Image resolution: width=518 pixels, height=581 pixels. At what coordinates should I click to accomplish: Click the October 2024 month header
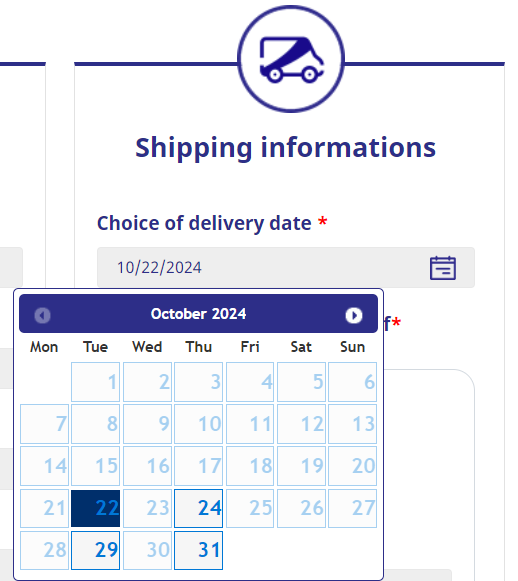coord(198,314)
